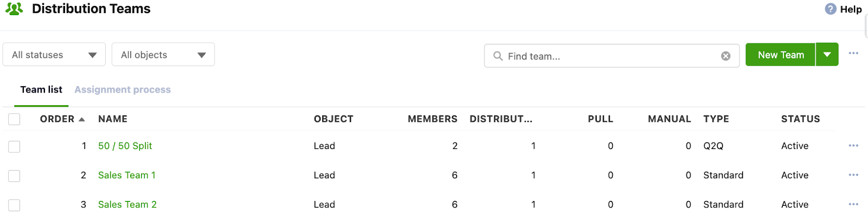Open row actions for Sales Team 2
This screenshot has height=221, width=868.
[853, 204]
